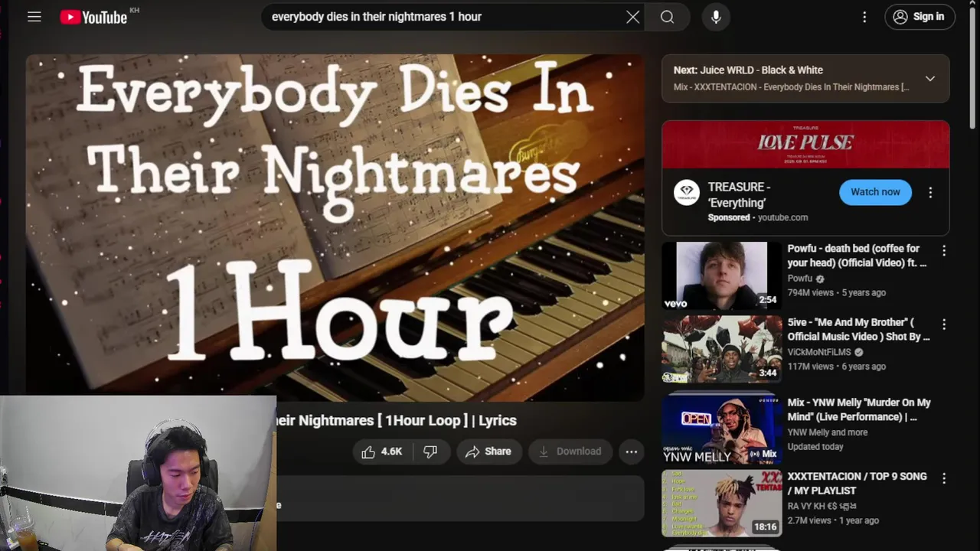The height and width of the screenshot is (551, 980).
Task: Click the Share button
Action: tap(488, 452)
